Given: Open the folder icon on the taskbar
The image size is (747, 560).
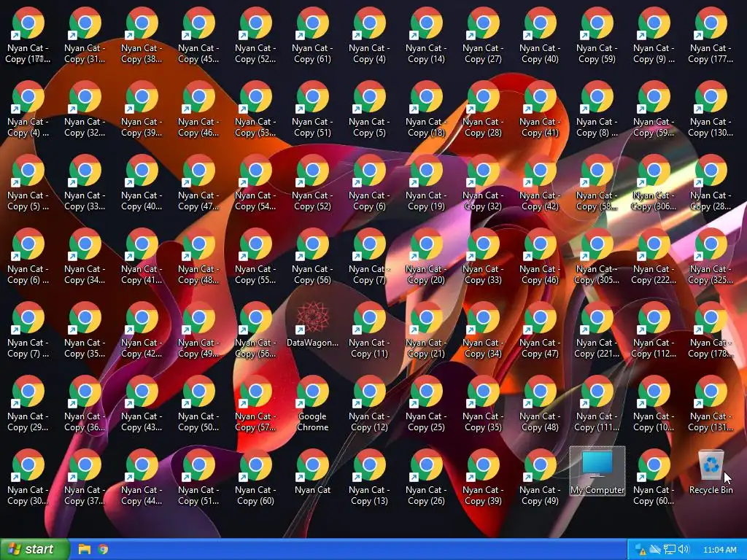Looking at the screenshot, I should (85, 550).
